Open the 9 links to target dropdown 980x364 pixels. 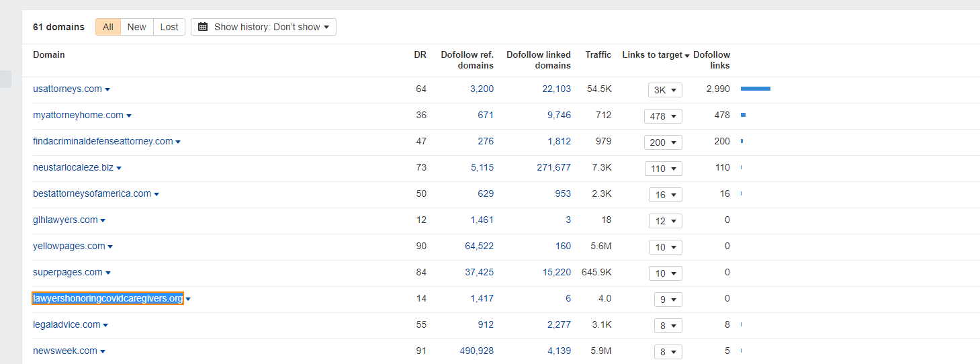[668, 299]
